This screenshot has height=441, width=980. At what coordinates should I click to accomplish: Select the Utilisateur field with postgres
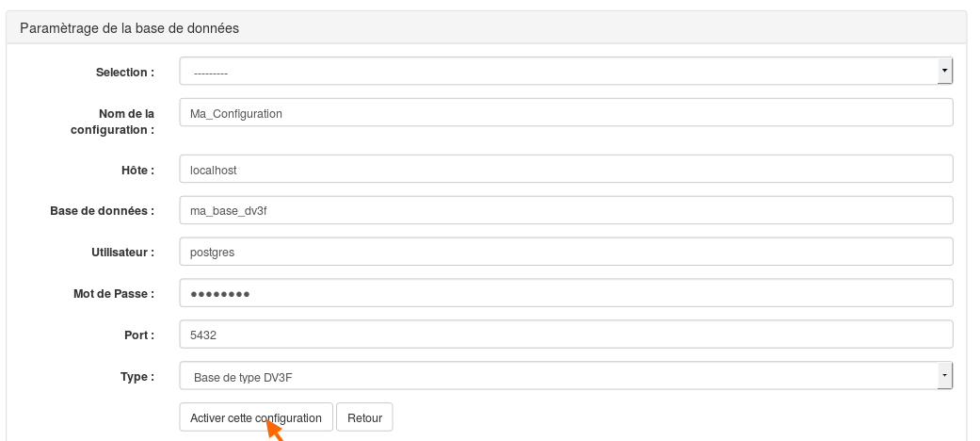[566, 252]
